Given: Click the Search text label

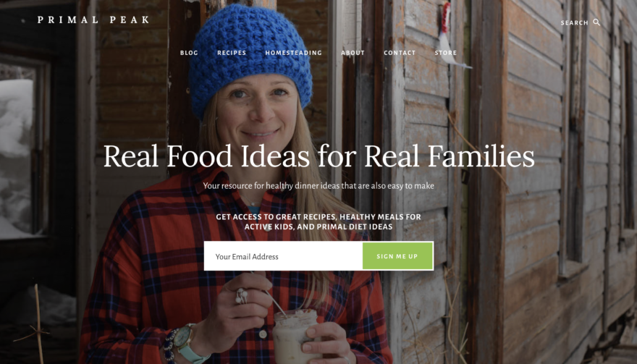Looking at the screenshot, I should (574, 22).
